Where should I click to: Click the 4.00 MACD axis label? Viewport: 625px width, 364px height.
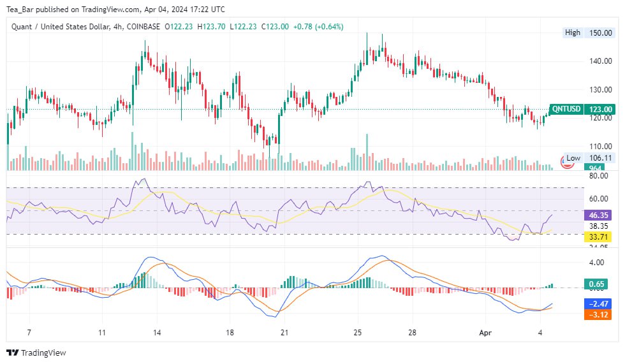[x=596, y=263]
